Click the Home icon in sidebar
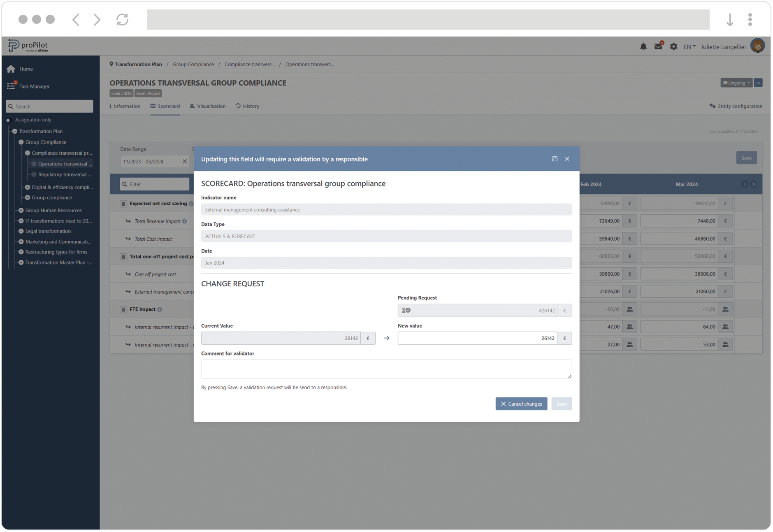 (11, 69)
